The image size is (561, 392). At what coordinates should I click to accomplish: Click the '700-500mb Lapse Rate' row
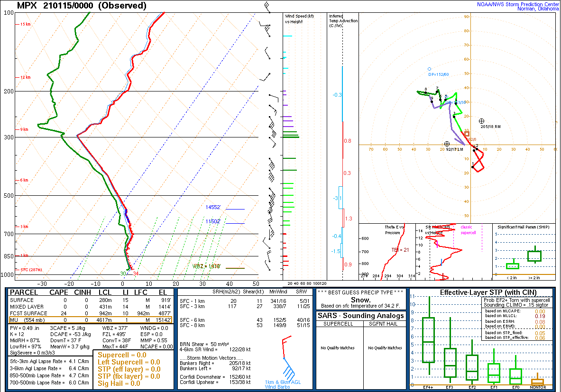coord(49,383)
